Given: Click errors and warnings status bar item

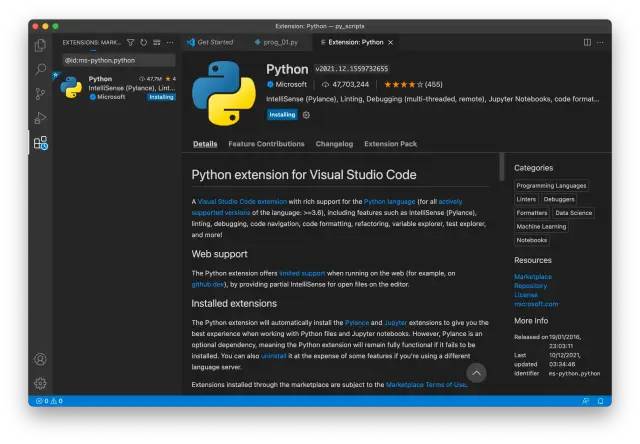Looking at the screenshot, I should click(49, 401).
